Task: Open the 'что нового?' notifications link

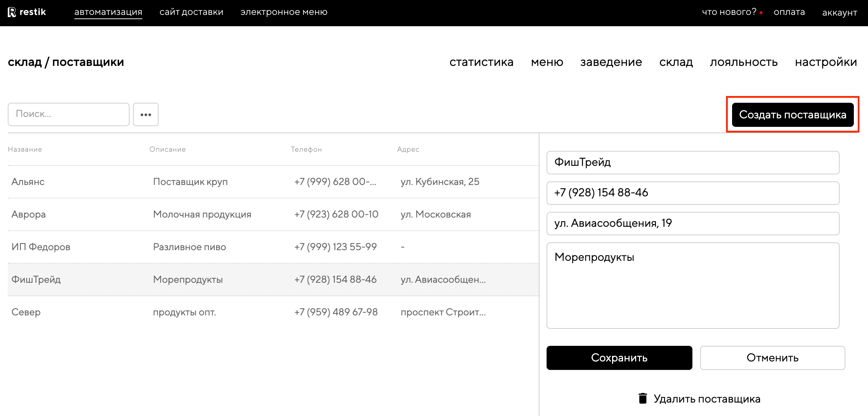Action: tap(729, 12)
